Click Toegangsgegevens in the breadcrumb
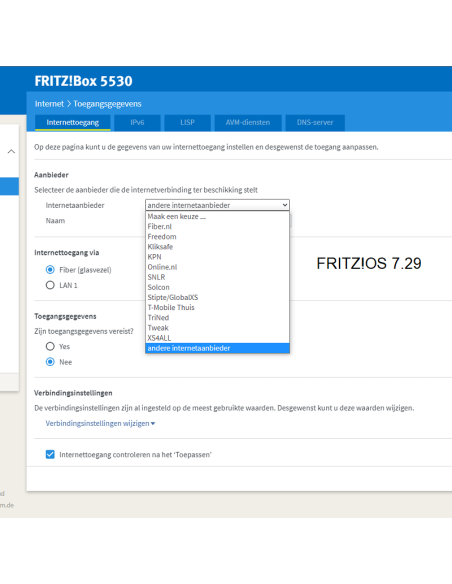The height and width of the screenshot is (584, 452). tap(107, 104)
